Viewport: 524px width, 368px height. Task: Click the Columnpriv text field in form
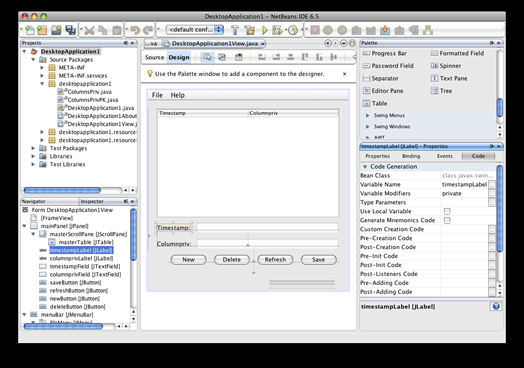[268, 243]
